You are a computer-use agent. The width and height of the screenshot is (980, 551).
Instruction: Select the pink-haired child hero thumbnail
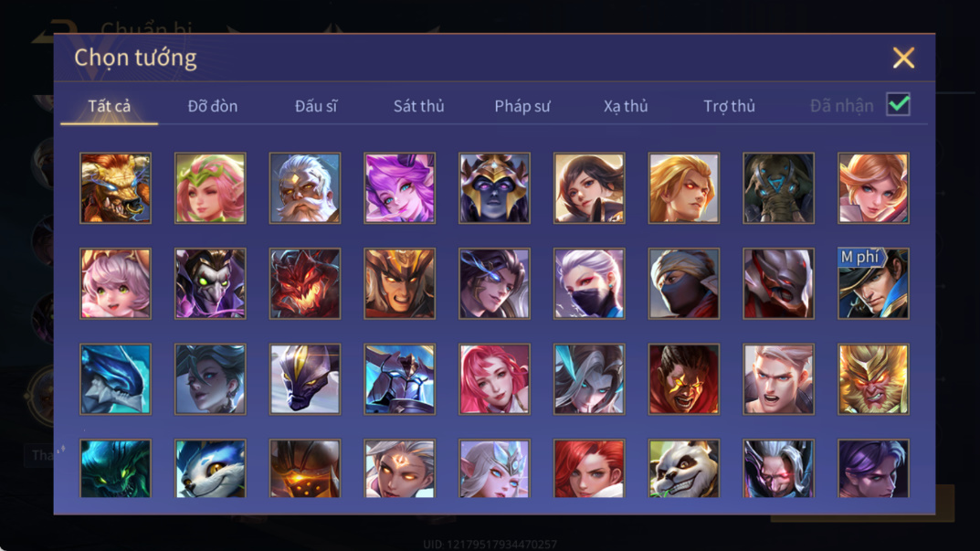[116, 283]
